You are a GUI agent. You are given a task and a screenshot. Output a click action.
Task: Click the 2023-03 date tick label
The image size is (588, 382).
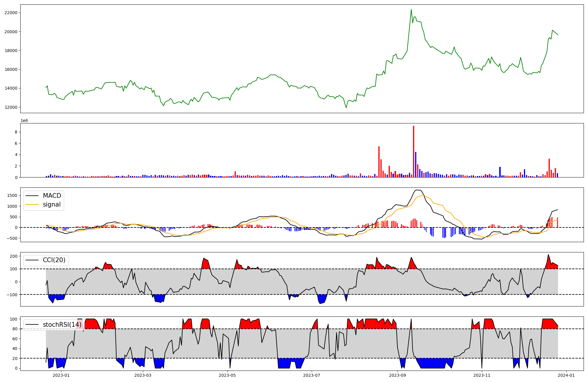pos(143,375)
